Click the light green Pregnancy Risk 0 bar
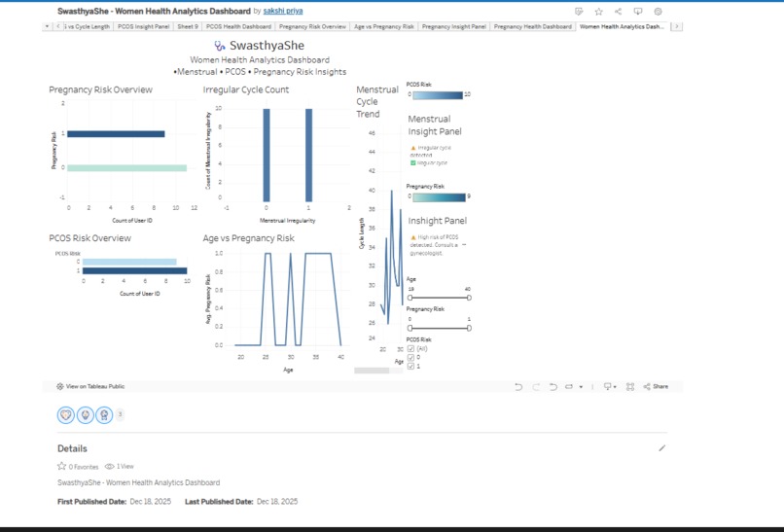 (127, 168)
